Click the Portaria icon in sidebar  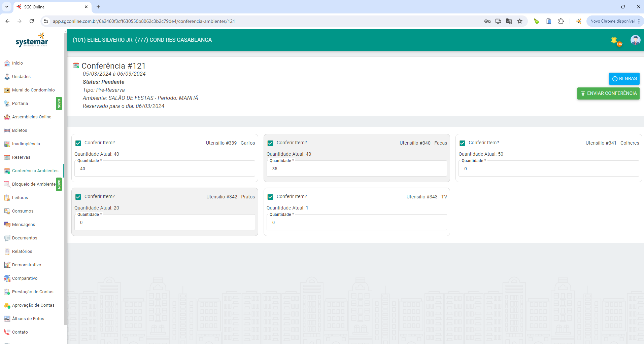7,104
